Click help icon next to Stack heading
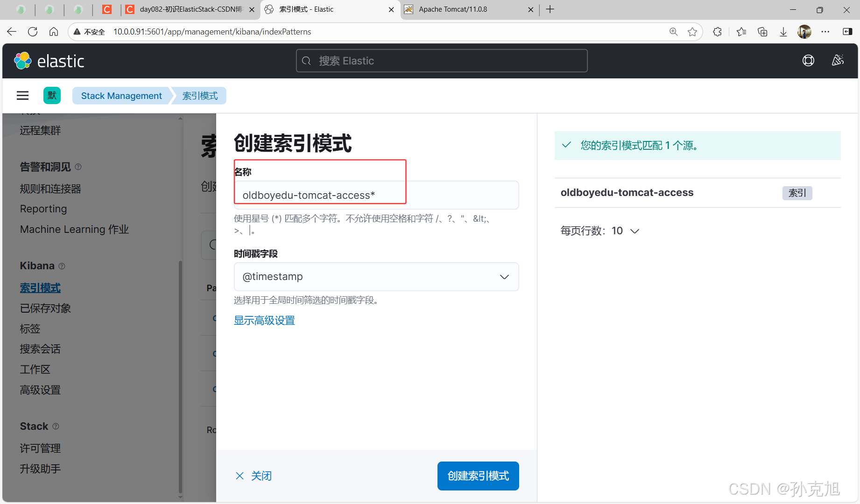The height and width of the screenshot is (504, 860). coord(56,427)
